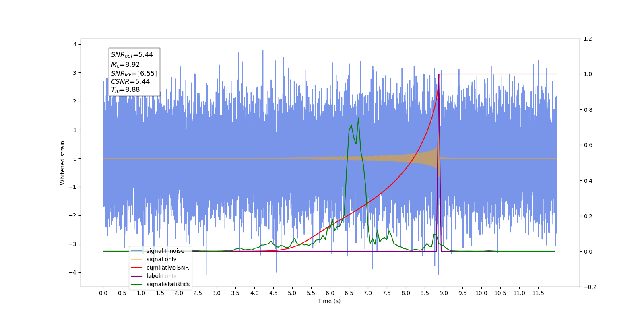Click the 0.6 tick on the right y-axis
Image resolution: width=644 pixels, height=322 pixels.
coord(588,145)
